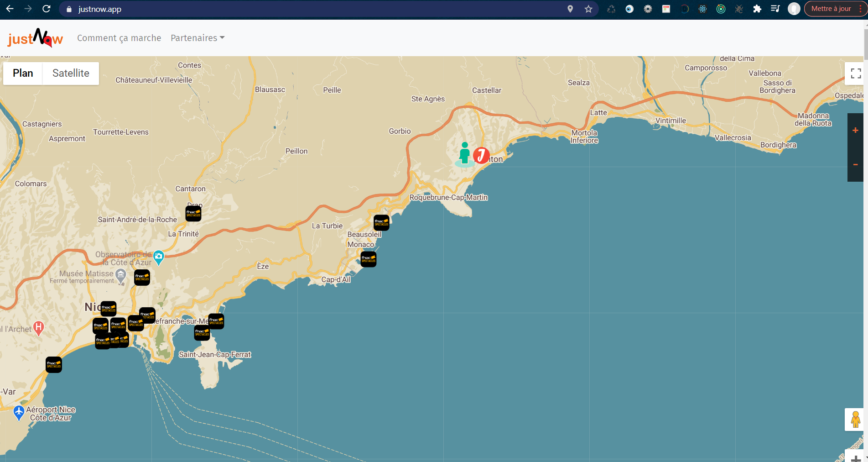Viewport: 868px width, 462px height.
Task: Click the Roquebrune-Cap-Martin map label
Action: click(x=449, y=197)
